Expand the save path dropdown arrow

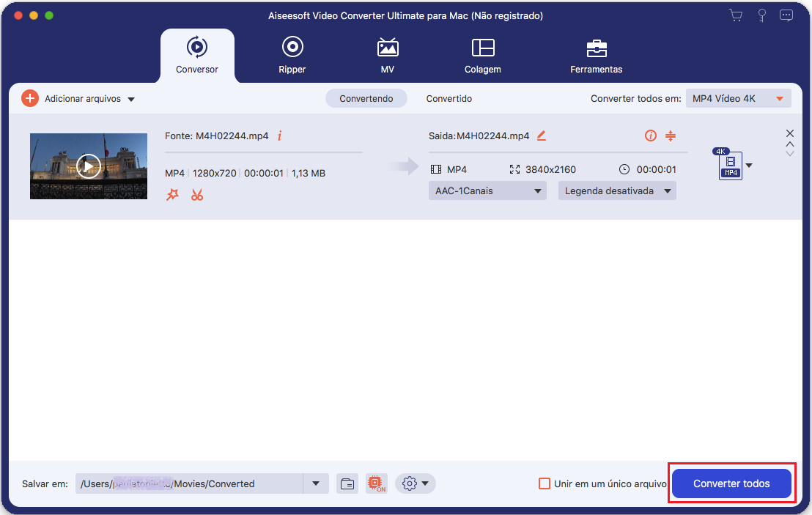click(316, 483)
